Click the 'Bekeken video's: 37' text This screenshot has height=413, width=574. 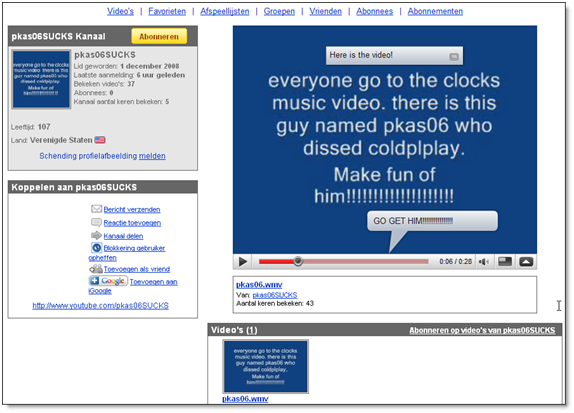coord(104,84)
